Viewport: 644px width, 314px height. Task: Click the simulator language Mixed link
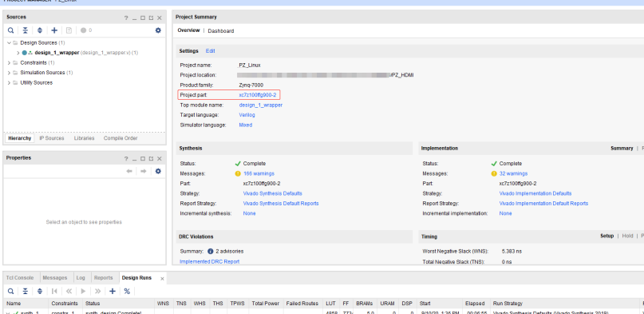(x=246, y=125)
